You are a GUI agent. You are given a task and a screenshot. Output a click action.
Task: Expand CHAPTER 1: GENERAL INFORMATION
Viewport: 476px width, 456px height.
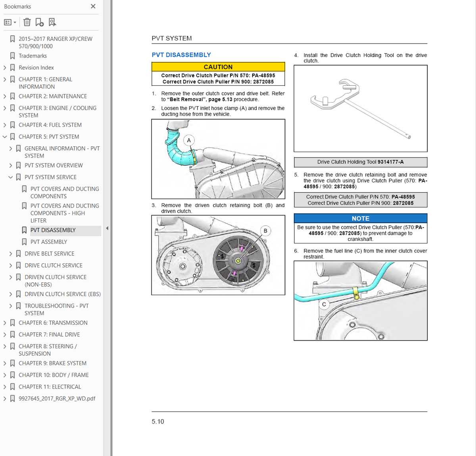[5, 79]
